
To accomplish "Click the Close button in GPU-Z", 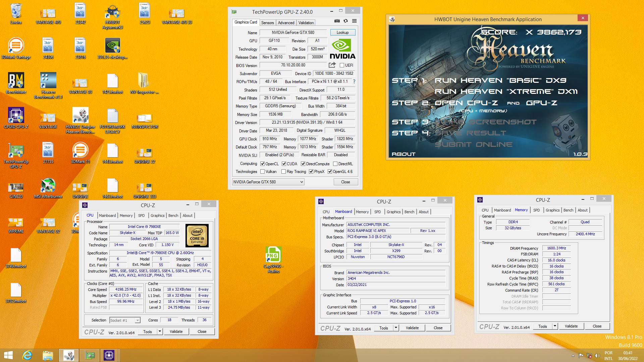I will click(345, 182).
